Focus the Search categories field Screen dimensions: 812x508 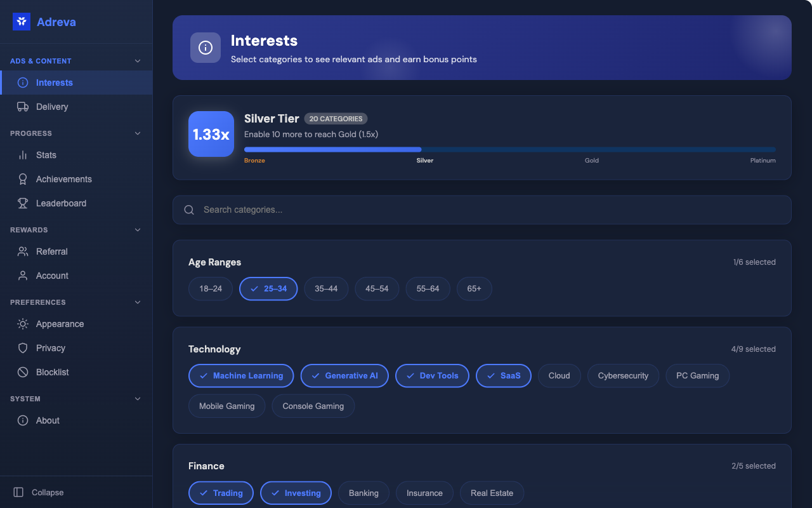pyautogui.click(x=482, y=210)
